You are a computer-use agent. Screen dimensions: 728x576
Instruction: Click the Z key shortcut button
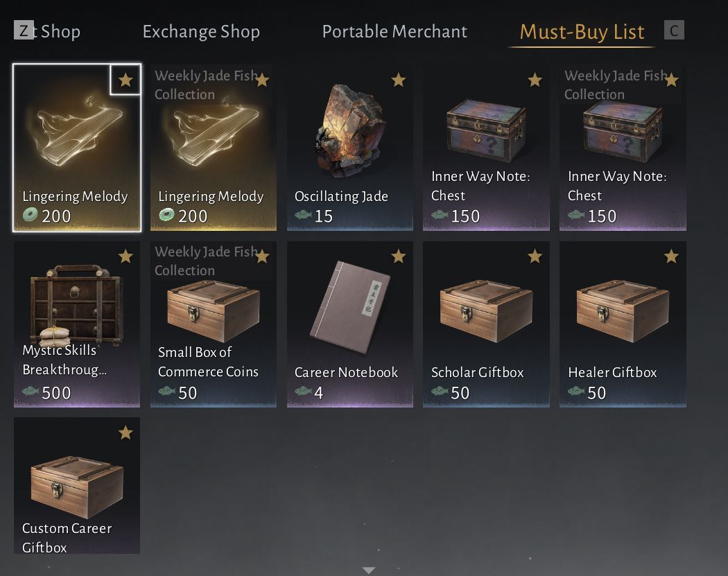tap(24, 30)
